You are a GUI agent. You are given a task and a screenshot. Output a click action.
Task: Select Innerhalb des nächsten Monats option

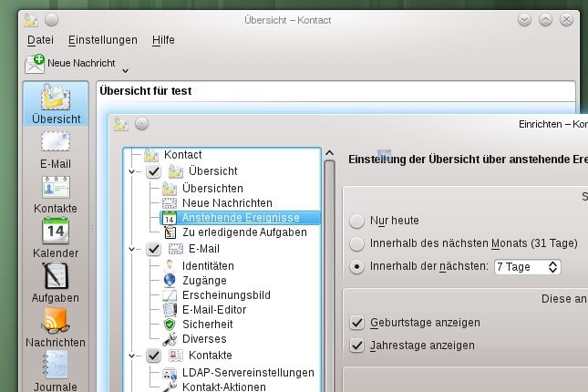tap(356, 243)
